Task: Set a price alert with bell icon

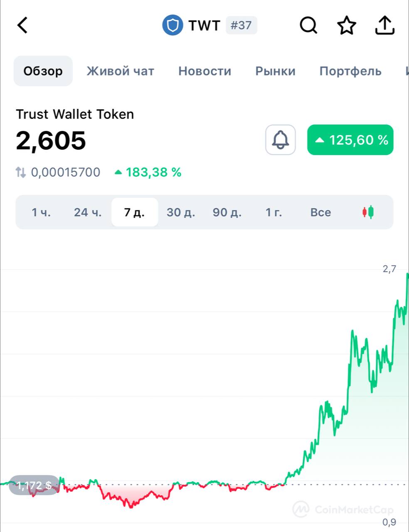Action: click(281, 140)
